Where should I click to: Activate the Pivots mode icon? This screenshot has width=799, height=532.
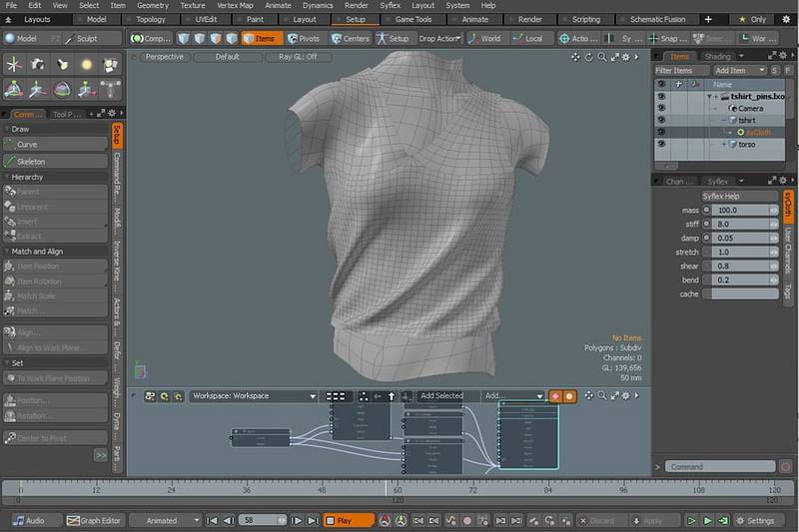click(292, 38)
